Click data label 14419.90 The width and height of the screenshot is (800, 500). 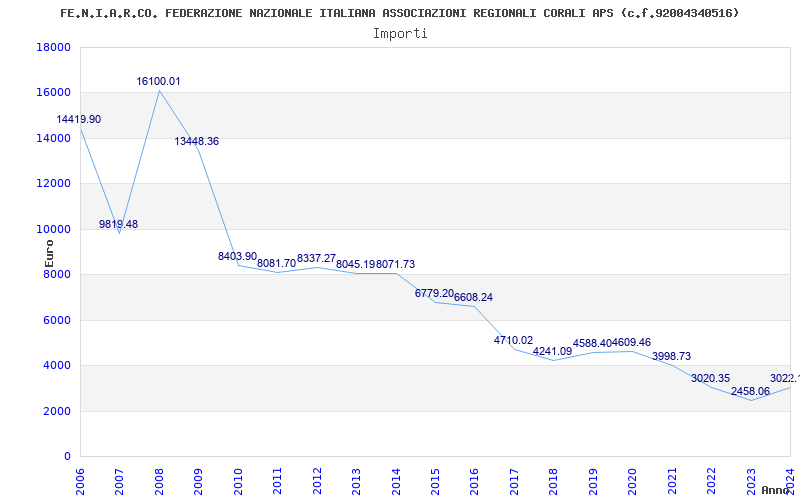(x=79, y=119)
